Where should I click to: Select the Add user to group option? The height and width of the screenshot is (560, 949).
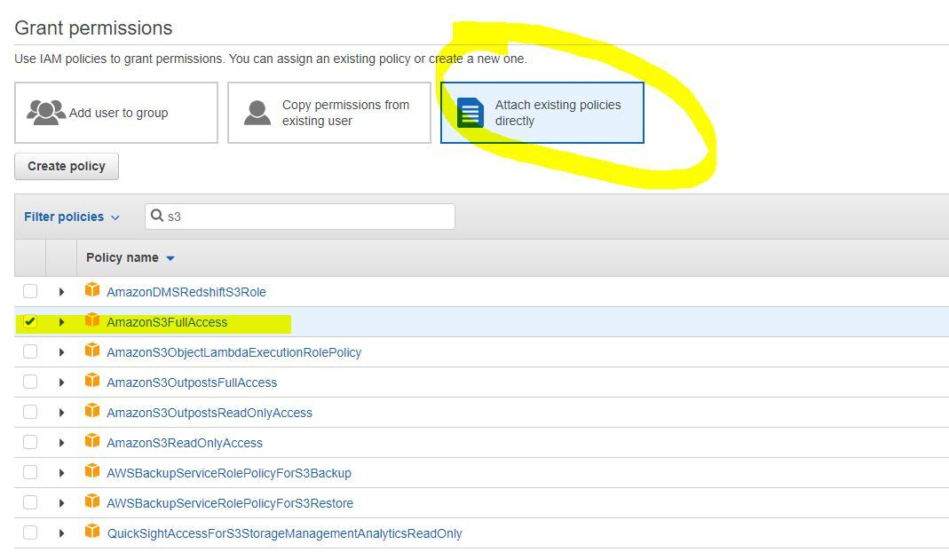(116, 113)
